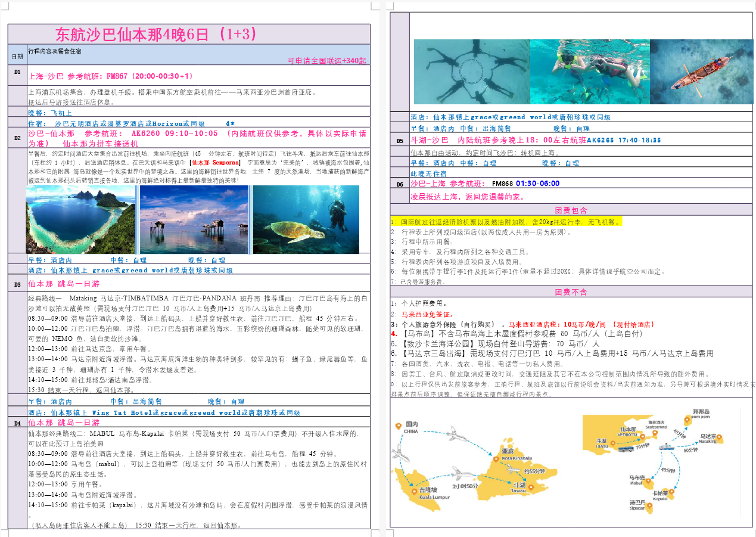Click the line 凌晨抵达上海，返回您温馨的家

(x=467, y=196)
